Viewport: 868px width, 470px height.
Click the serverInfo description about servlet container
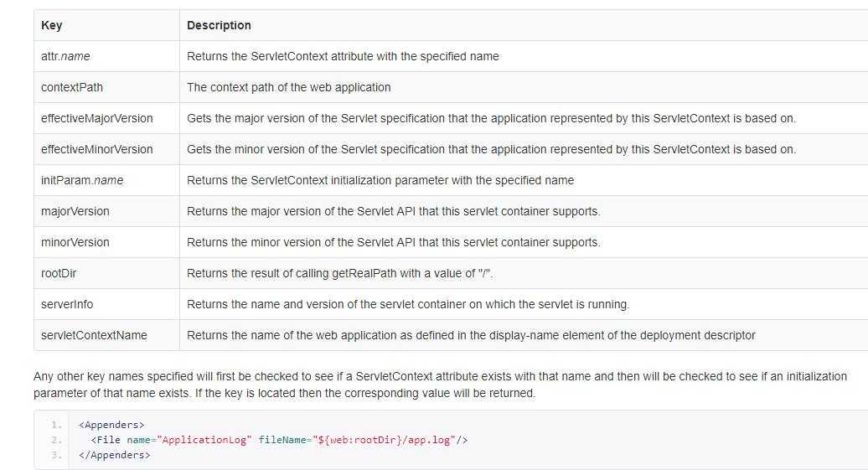pyautogui.click(x=408, y=304)
